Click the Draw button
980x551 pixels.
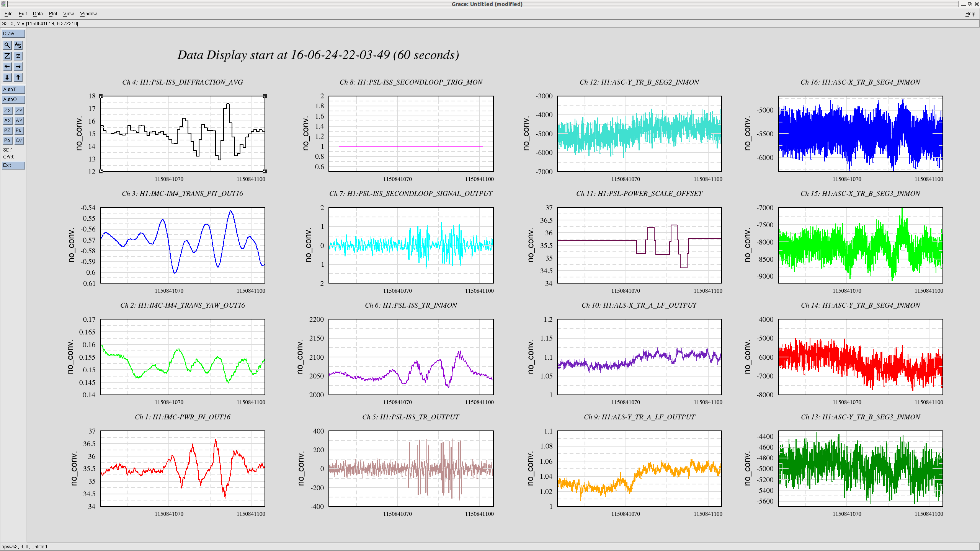pyautogui.click(x=13, y=34)
